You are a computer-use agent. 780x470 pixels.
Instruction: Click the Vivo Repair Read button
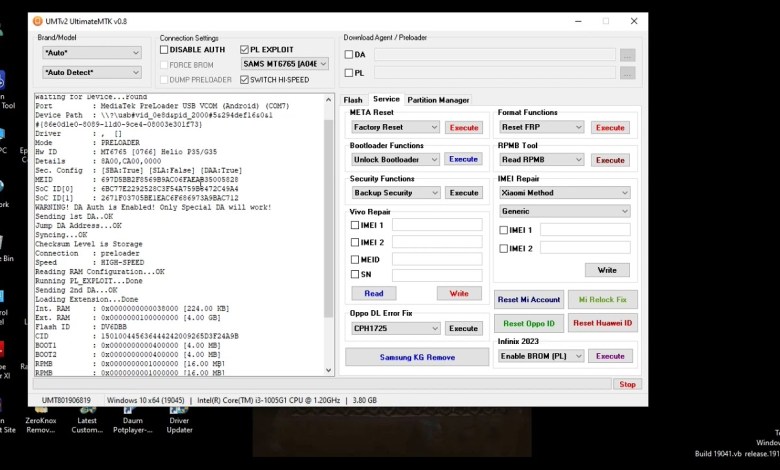tap(374, 293)
